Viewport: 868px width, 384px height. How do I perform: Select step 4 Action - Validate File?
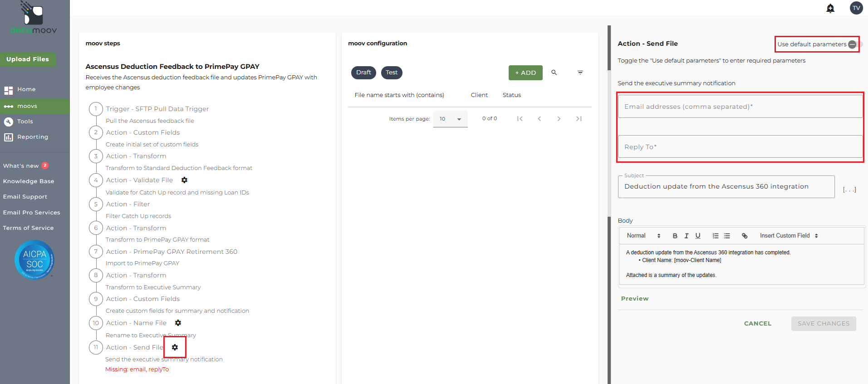click(139, 180)
